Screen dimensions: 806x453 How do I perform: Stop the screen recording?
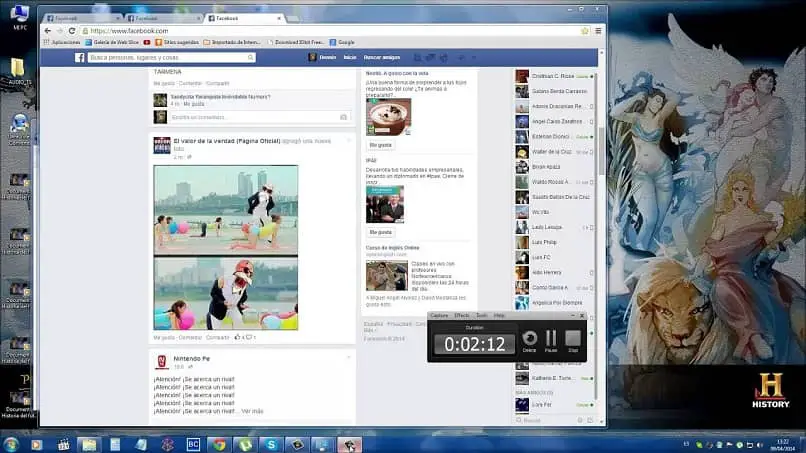click(x=573, y=339)
